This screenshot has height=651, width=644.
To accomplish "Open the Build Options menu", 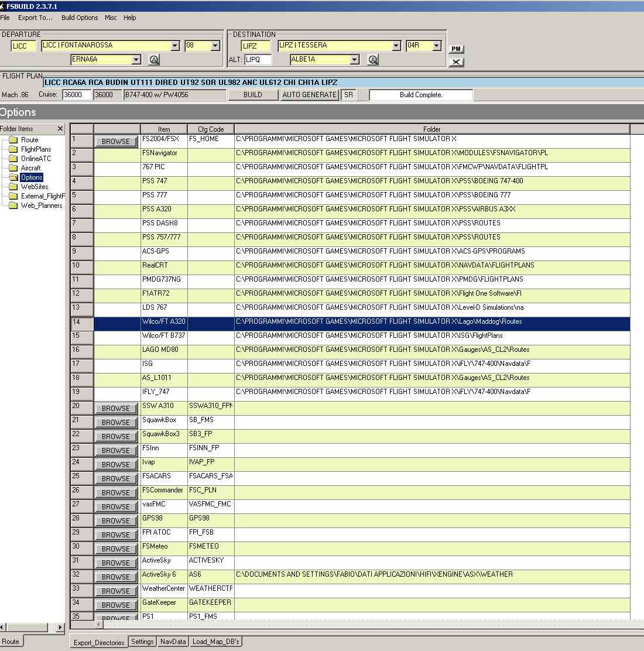I will (x=80, y=18).
